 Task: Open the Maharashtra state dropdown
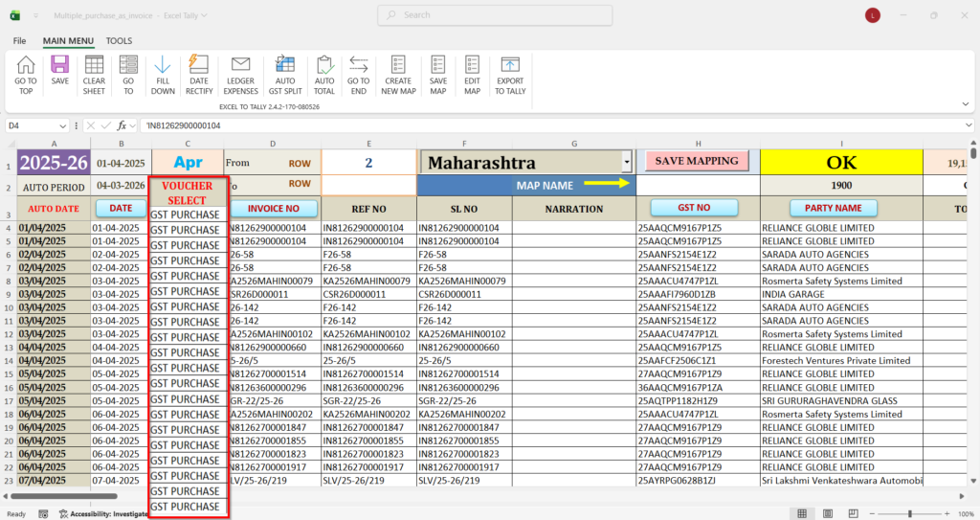626,163
